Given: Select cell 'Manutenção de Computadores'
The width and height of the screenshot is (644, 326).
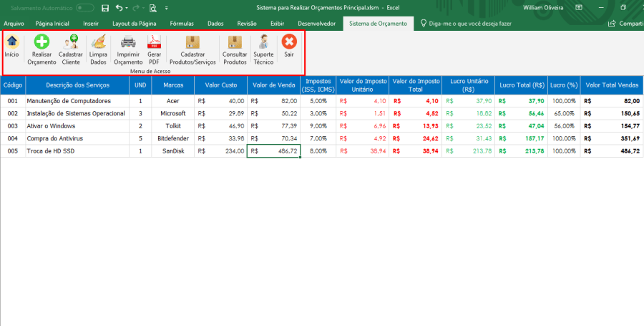Looking at the screenshot, I should 77,101.
